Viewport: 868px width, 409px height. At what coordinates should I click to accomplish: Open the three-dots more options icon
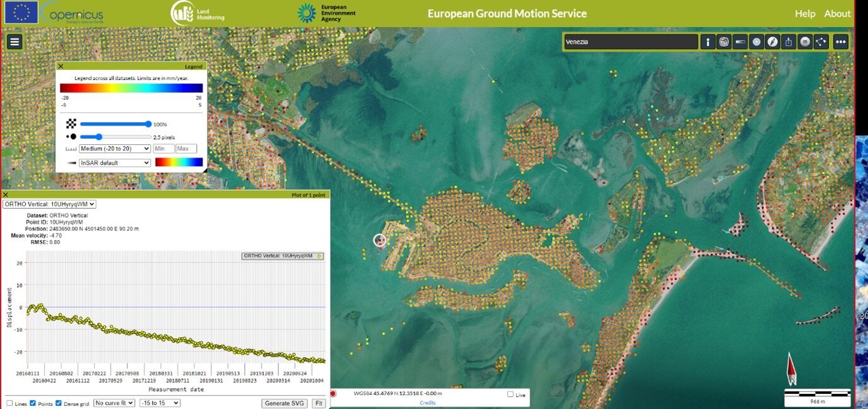pyautogui.click(x=840, y=42)
